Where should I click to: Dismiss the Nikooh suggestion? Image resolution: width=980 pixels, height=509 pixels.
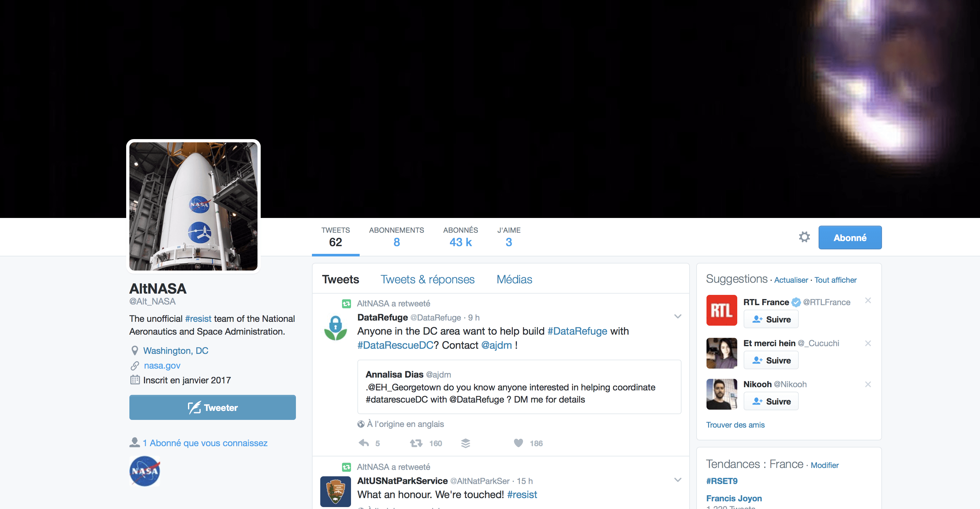point(868,384)
